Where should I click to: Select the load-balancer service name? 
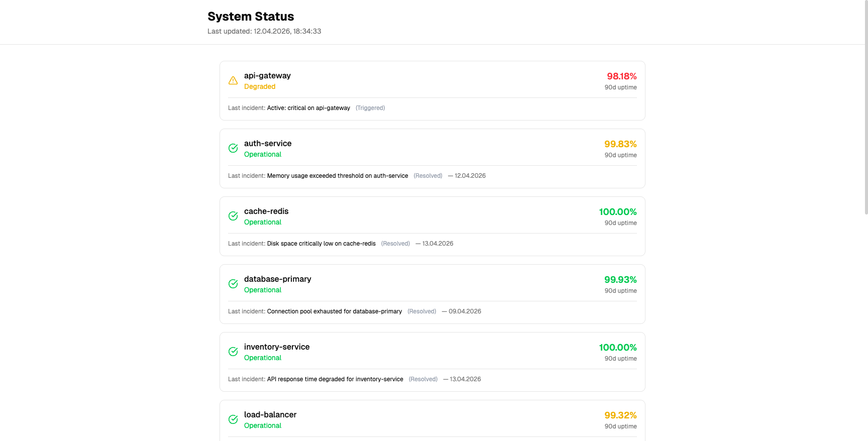[270, 414]
